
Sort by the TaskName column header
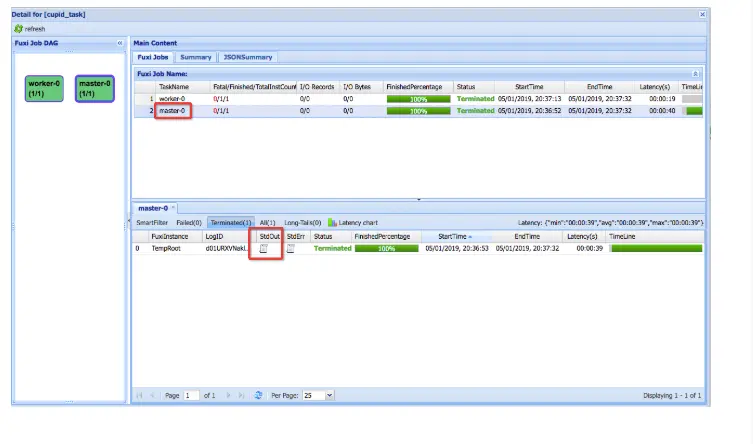174,87
